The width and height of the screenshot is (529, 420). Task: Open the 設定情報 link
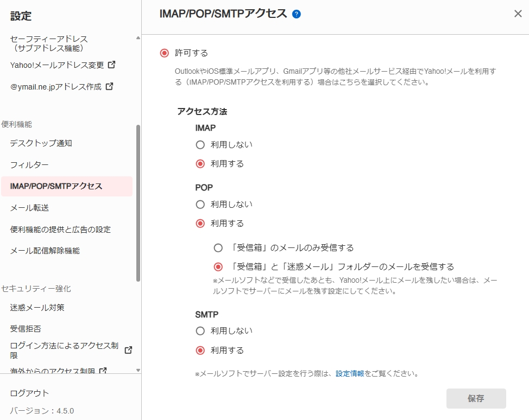(350, 374)
